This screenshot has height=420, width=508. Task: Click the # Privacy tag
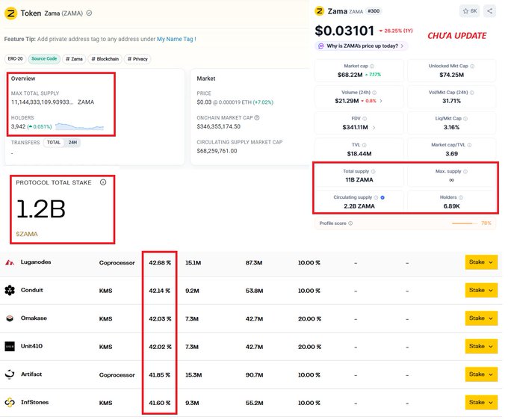coord(137,59)
